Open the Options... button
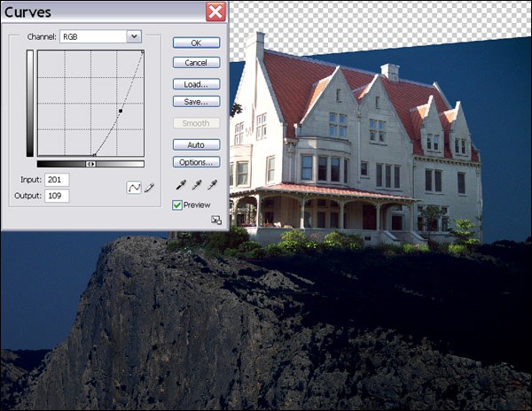Image resolution: width=532 pixels, height=411 pixels. pyautogui.click(x=197, y=162)
